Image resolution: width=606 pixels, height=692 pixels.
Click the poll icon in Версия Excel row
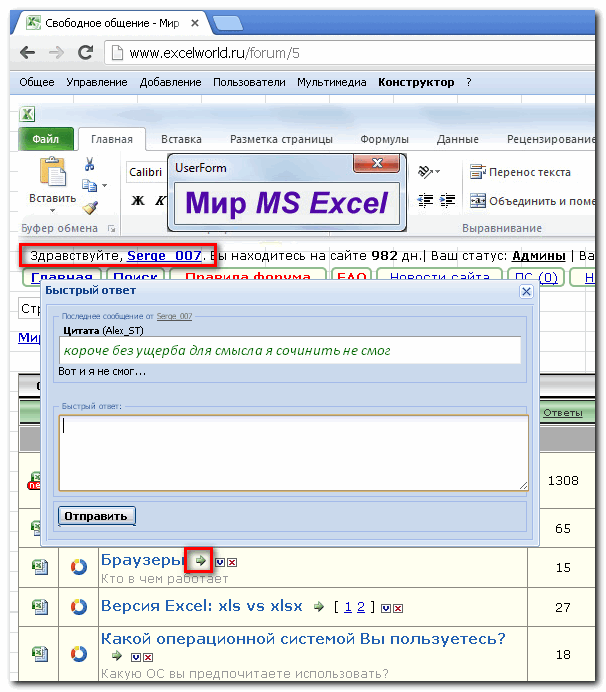[x=79, y=607]
